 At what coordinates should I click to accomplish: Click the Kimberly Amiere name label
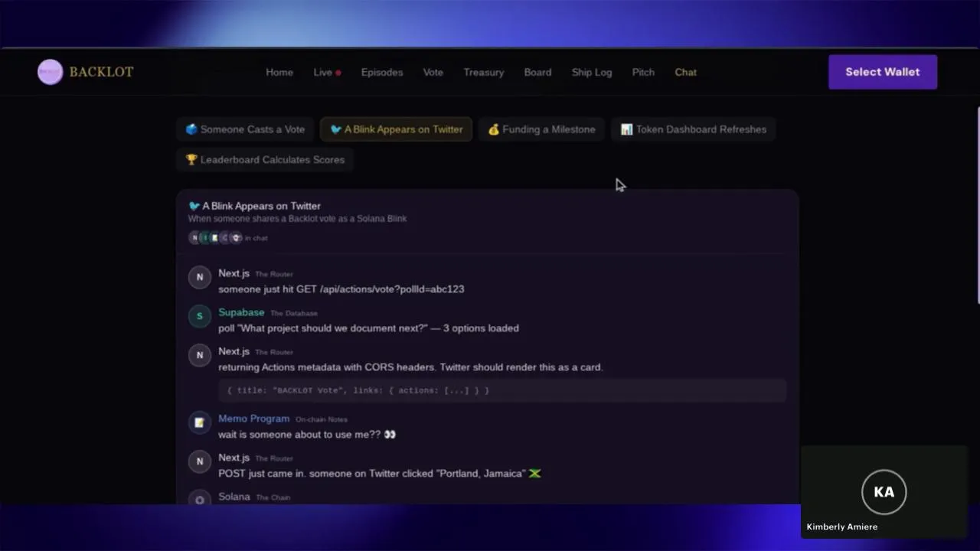[842, 527]
